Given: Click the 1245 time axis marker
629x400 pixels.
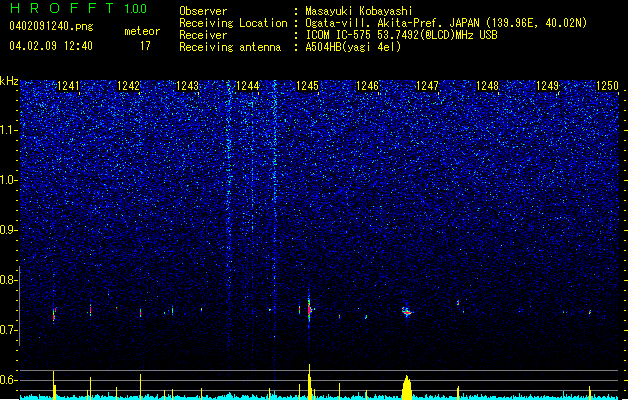Looking at the screenshot, I should pos(307,86).
